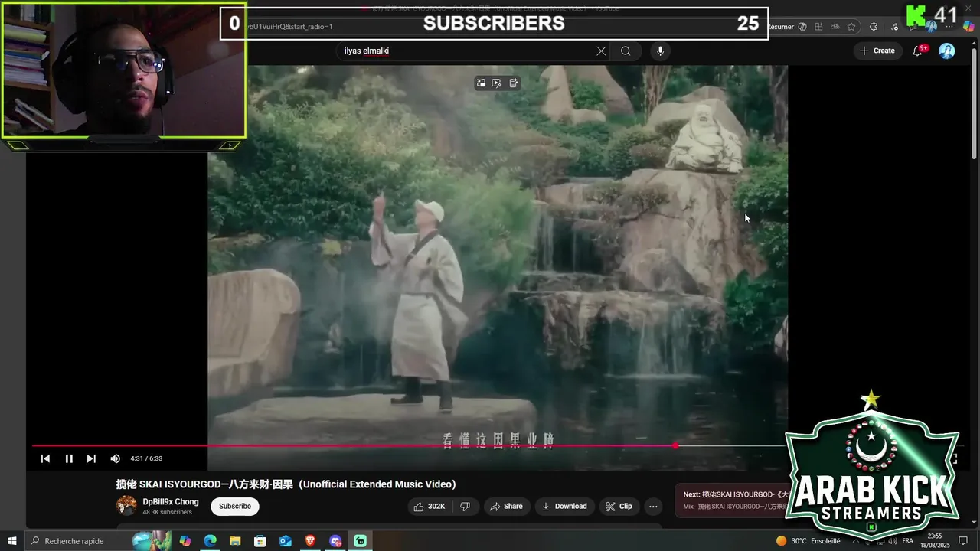Image resolution: width=980 pixels, height=551 pixels.
Task: Open File Explorer from the taskbar
Action: (235, 541)
